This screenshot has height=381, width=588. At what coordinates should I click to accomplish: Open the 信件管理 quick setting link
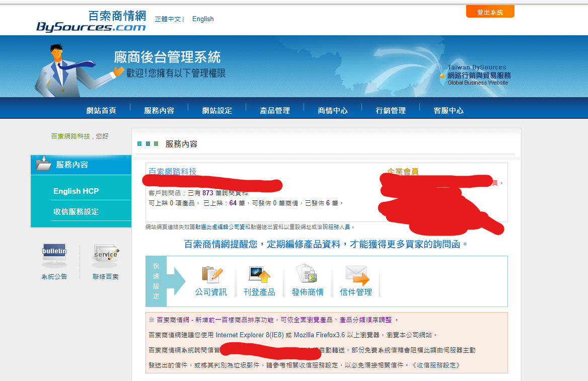[x=356, y=292]
